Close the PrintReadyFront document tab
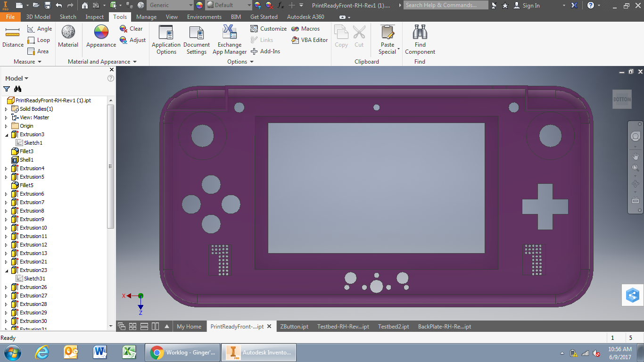 click(x=269, y=326)
